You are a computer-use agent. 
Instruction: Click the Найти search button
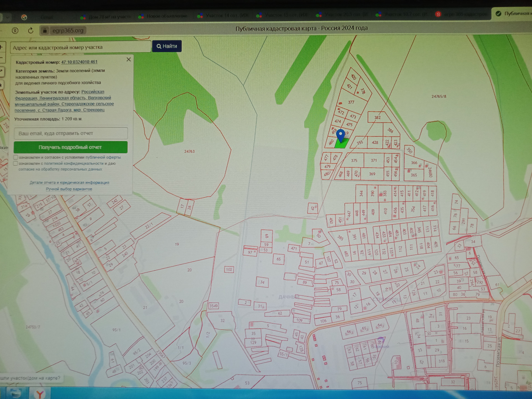[167, 46]
